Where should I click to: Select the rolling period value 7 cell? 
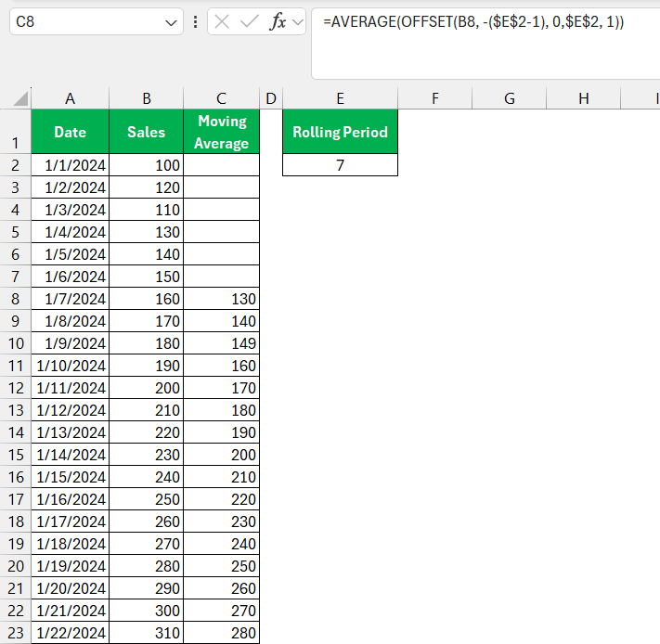pos(340,165)
